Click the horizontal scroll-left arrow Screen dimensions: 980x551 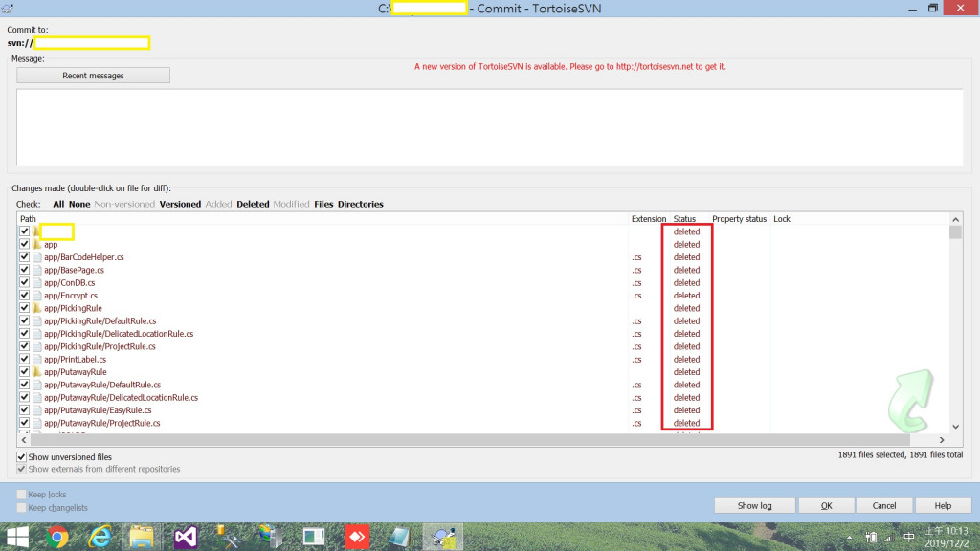(x=24, y=440)
